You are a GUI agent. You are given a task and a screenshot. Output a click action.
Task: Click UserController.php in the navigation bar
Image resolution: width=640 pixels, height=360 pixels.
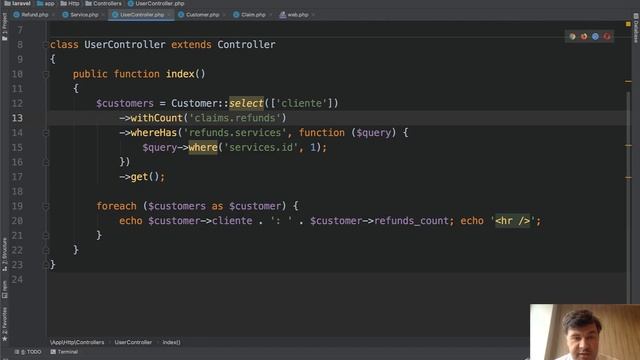click(x=156, y=3)
